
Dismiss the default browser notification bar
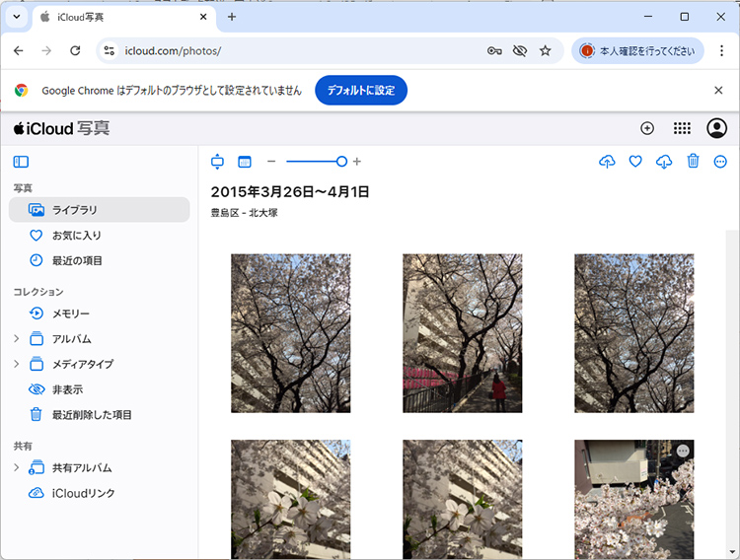[718, 90]
